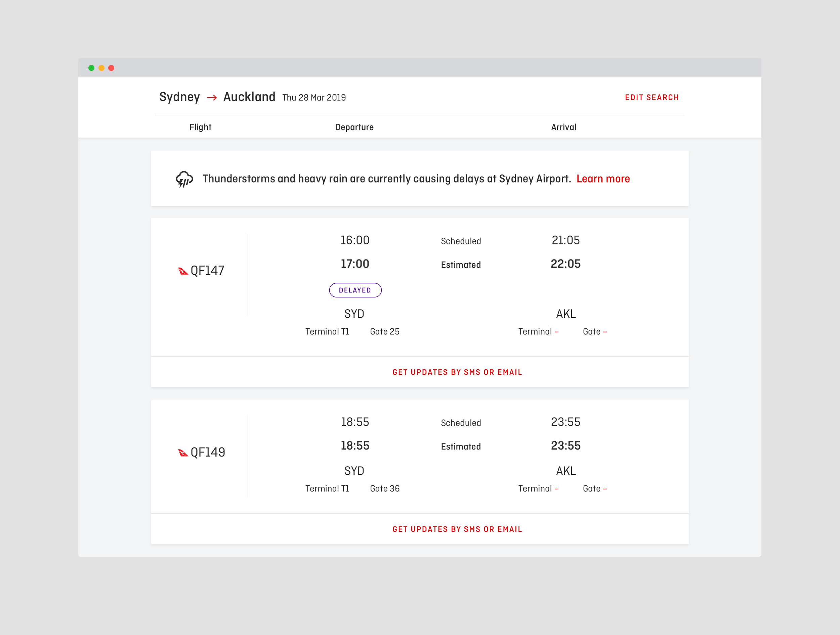The height and width of the screenshot is (635, 840).
Task: Click the date Thu 28 Mar 2019
Action: (x=314, y=98)
